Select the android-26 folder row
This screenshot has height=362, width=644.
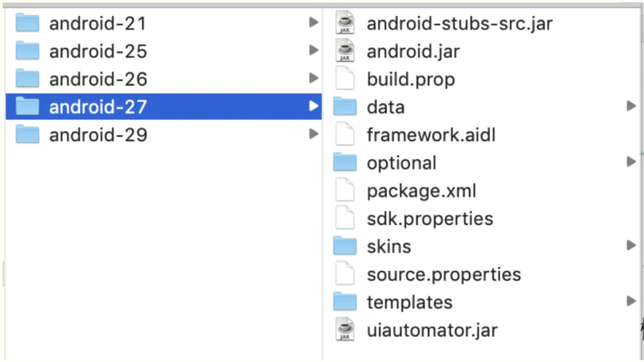pyautogui.click(x=164, y=79)
